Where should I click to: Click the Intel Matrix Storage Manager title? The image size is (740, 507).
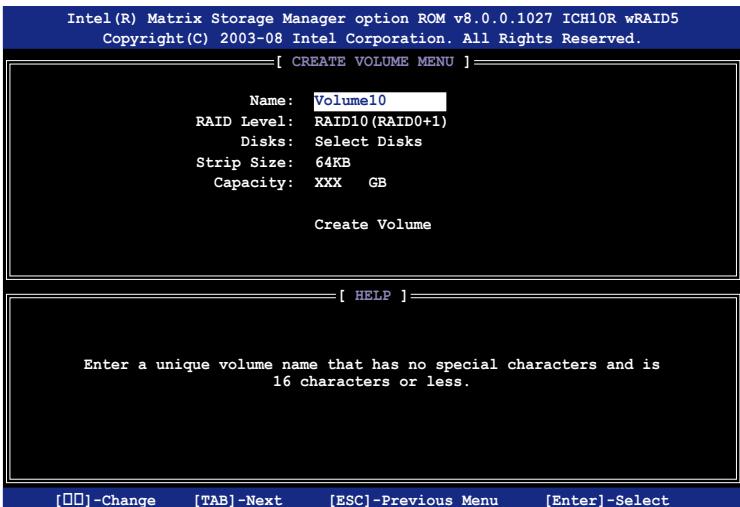[x=370, y=15]
